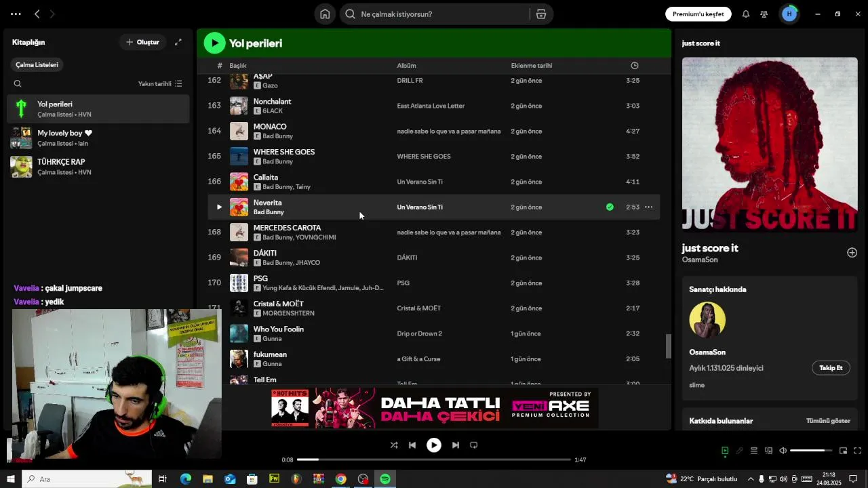Navigate back with the left arrow
Image resolution: width=868 pixels, height=488 pixels.
point(37,14)
